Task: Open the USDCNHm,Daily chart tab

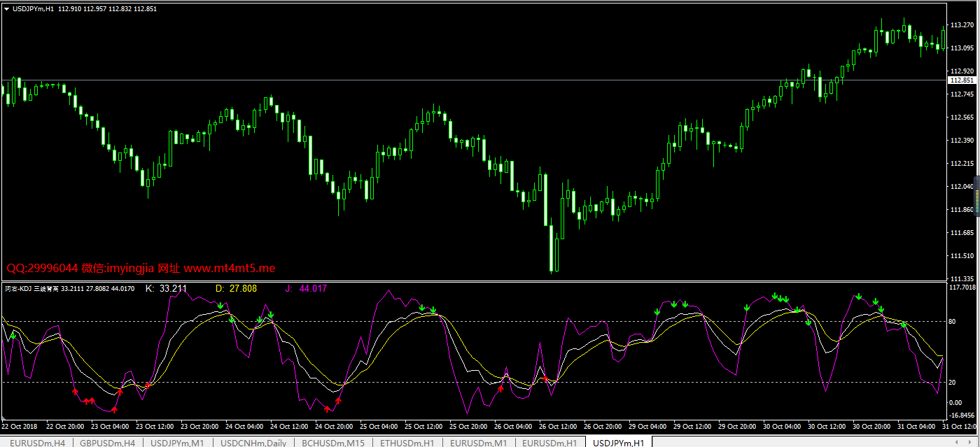Action: pyautogui.click(x=253, y=442)
